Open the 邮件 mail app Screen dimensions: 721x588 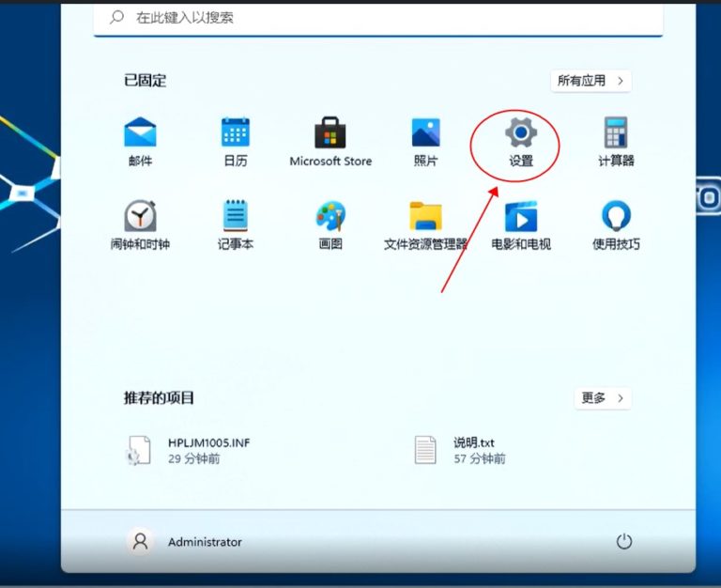coord(140,142)
